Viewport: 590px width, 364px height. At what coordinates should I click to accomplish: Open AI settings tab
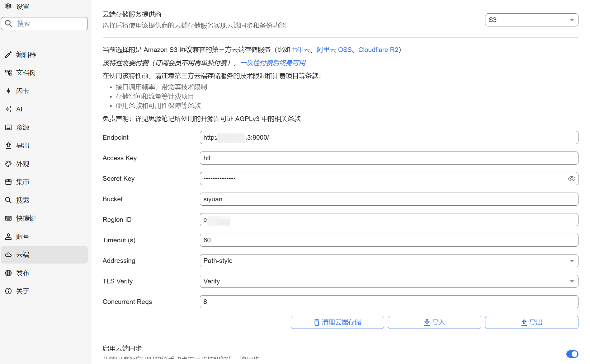tap(45, 109)
